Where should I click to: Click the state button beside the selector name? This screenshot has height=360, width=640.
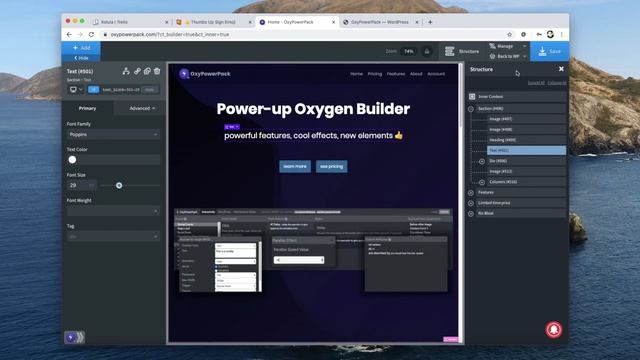click(150, 90)
